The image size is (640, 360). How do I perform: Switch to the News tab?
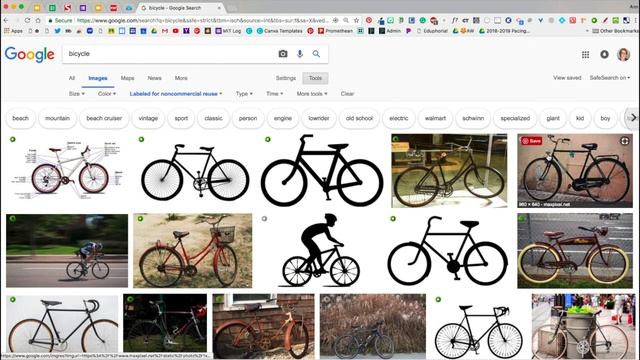click(154, 78)
